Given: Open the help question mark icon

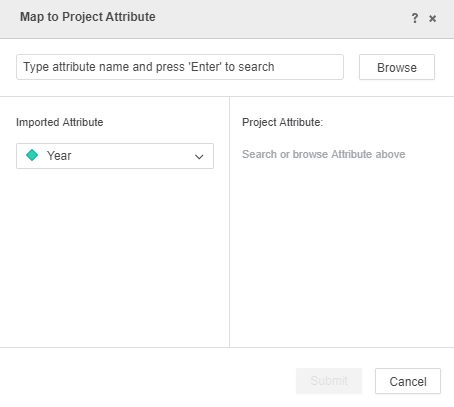Looking at the screenshot, I should 415,18.
